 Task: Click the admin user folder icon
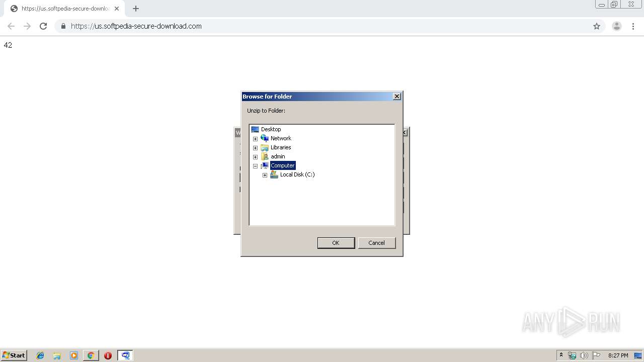coord(265,156)
